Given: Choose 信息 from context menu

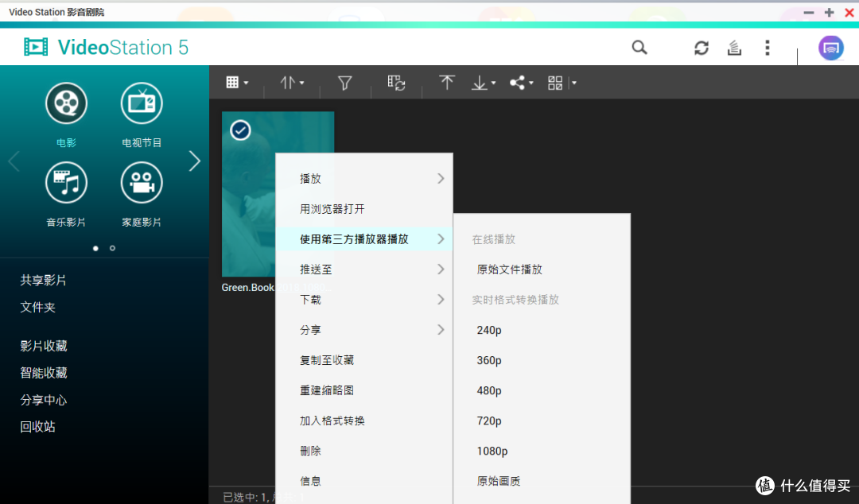Looking at the screenshot, I should pos(364,481).
